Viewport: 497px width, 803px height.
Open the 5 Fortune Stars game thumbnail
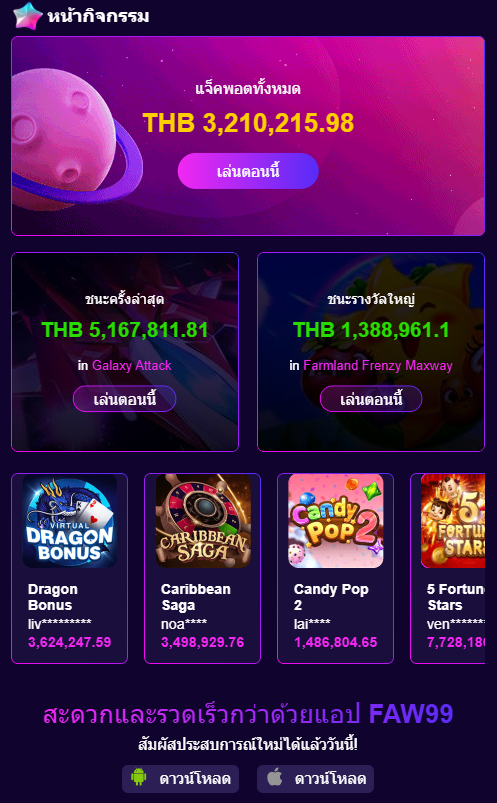point(453,520)
